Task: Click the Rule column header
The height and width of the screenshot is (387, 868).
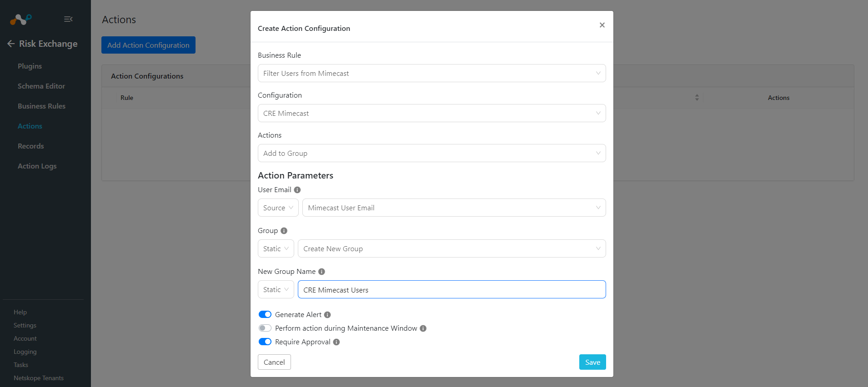Action: (x=127, y=98)
